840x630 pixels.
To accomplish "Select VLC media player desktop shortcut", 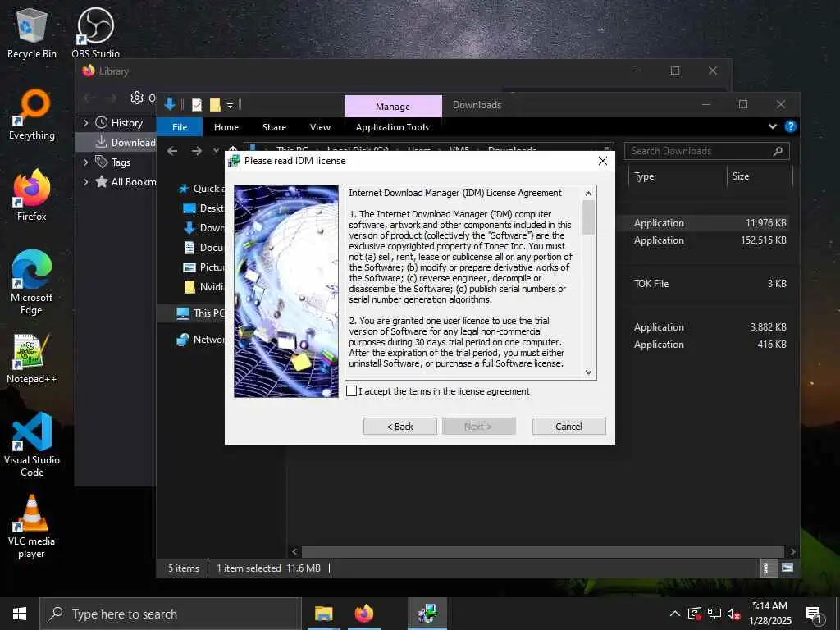I will pos(32,527).
